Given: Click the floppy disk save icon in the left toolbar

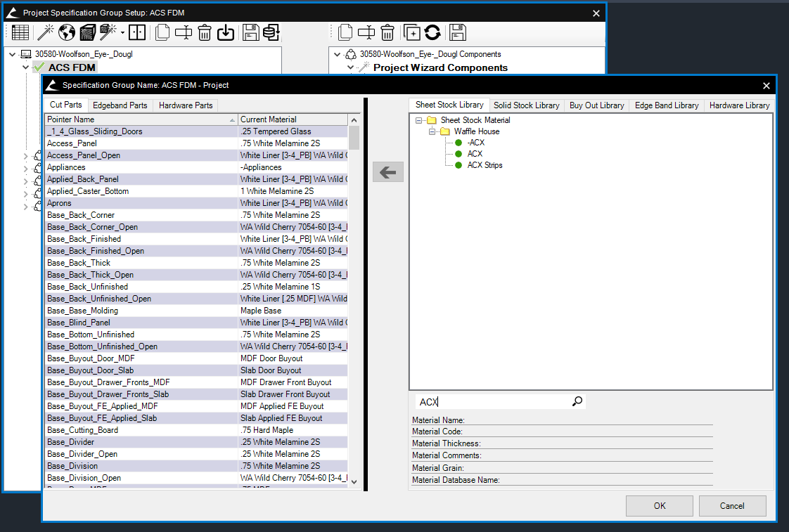Looking at the screenshot, I should point(250,33).
